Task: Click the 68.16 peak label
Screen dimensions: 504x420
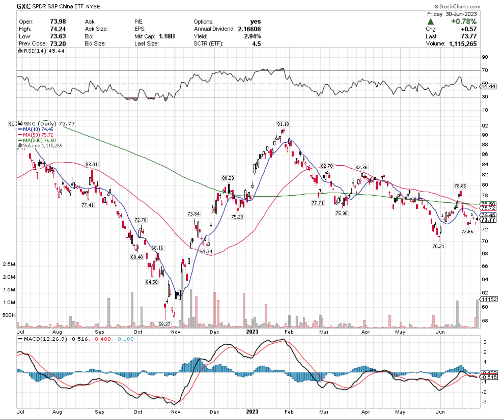Action: [157, 248]
